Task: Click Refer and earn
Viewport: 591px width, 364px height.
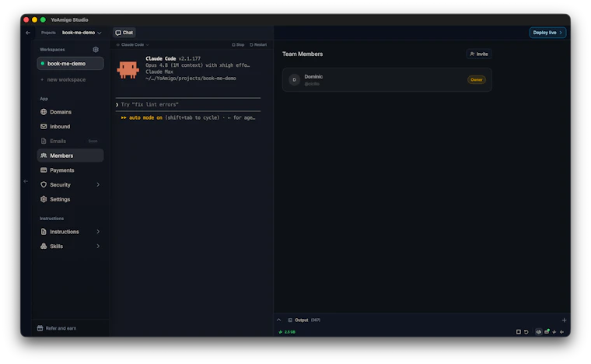Action: coord(57,328)
